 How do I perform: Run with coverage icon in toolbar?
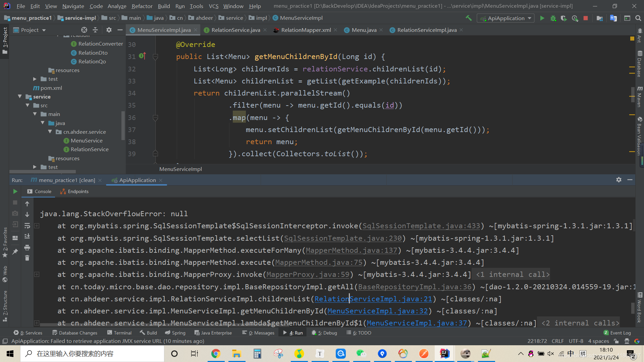point(564,18)
